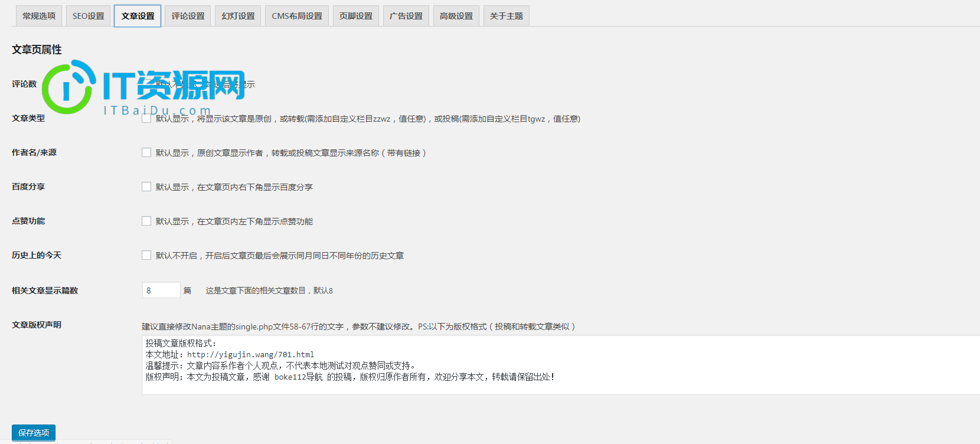Click the 相关文章显示篇数 label
The height and width of the screenshot is (444, 980).
click(x=45, y=290)
